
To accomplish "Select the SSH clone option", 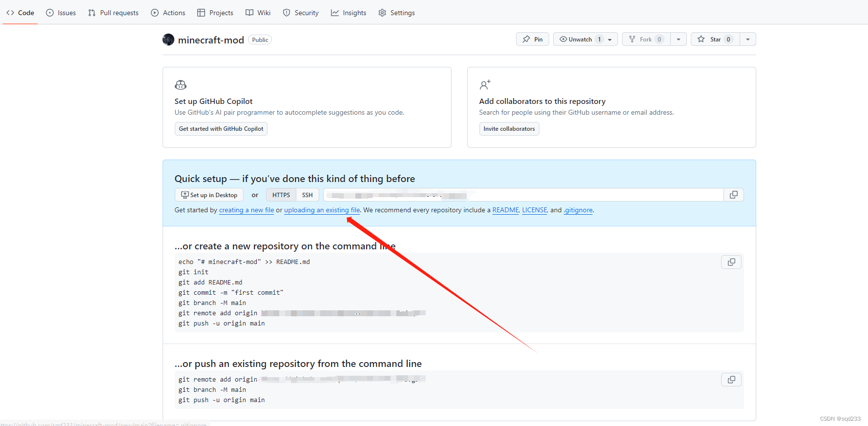I will [308, 195].
